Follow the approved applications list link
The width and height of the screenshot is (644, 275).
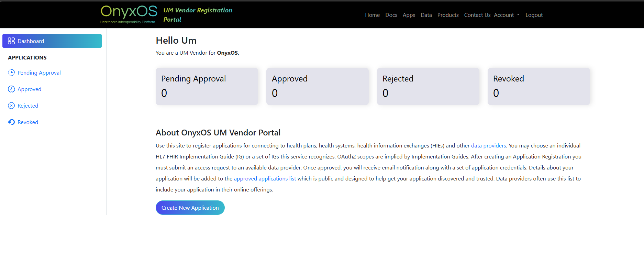click(265, 178)
